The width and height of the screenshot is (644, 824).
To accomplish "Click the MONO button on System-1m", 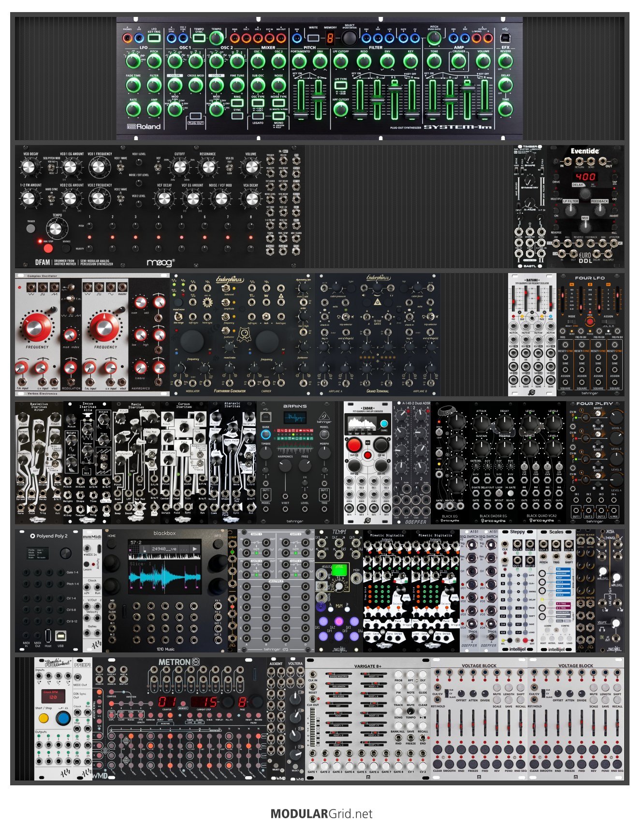I will (278, 116).
